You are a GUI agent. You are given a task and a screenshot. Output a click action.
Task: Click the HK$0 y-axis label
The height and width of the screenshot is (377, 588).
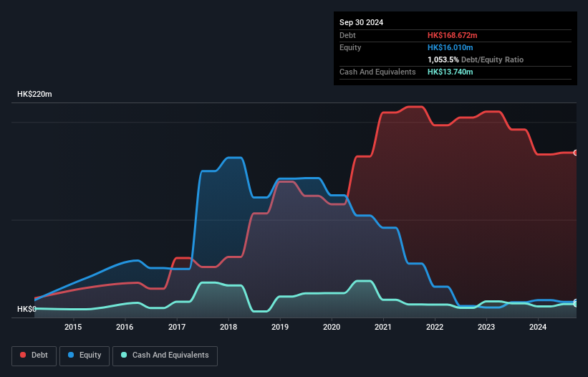pyautogui.click(x=26, y=309)
